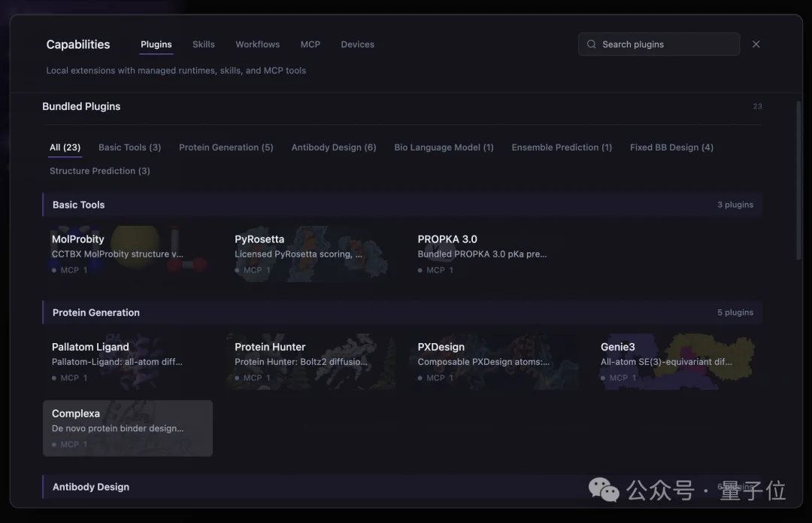Click the '3 plugins' count label

click(735, 205)
